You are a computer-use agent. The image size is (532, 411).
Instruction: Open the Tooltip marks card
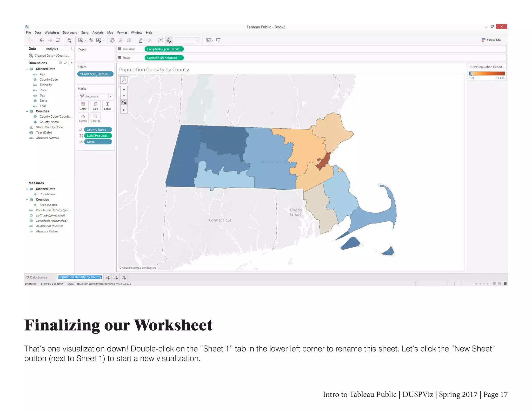tap(95, 118)
